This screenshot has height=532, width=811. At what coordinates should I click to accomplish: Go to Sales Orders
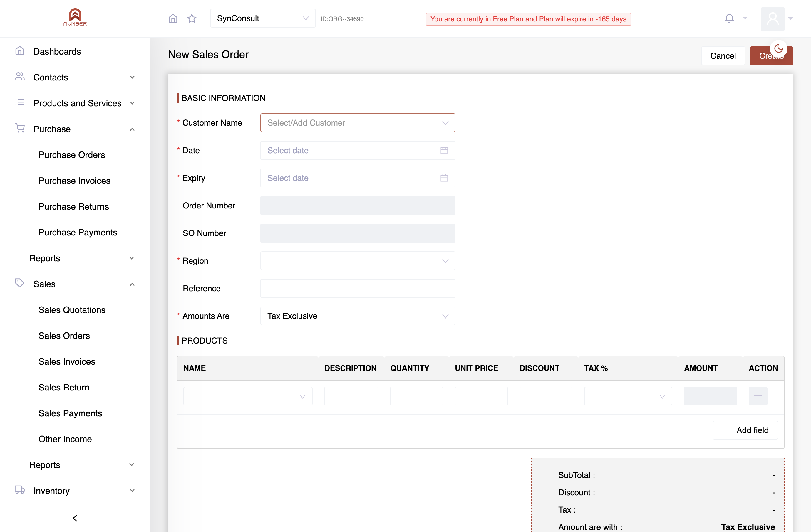[64, 336]
